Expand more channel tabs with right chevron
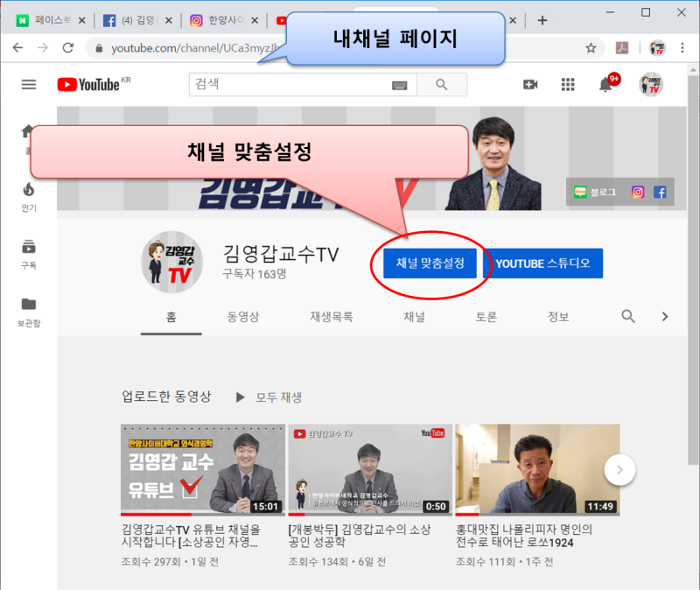This screenshot has width=700, height=590. coord(665,316)
